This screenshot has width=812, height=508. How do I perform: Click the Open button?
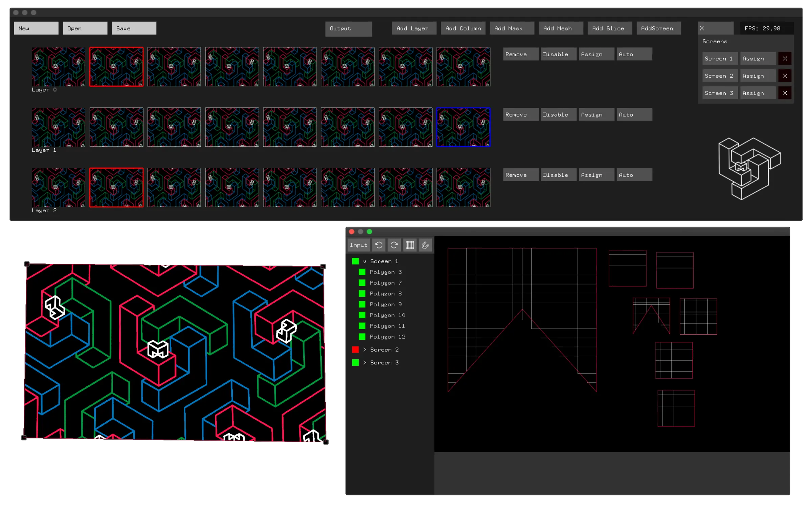(85, 28)
